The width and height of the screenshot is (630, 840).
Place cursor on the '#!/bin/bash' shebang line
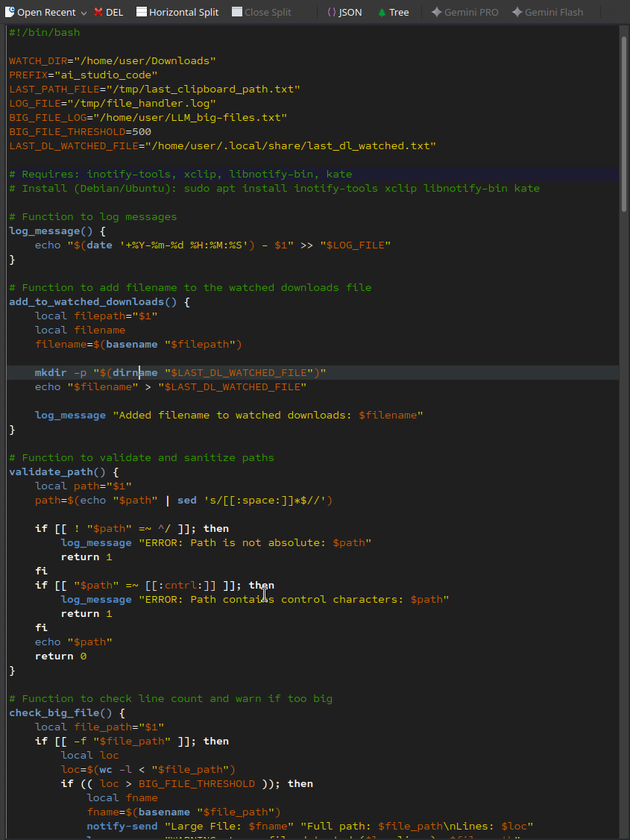click(45, 33)
